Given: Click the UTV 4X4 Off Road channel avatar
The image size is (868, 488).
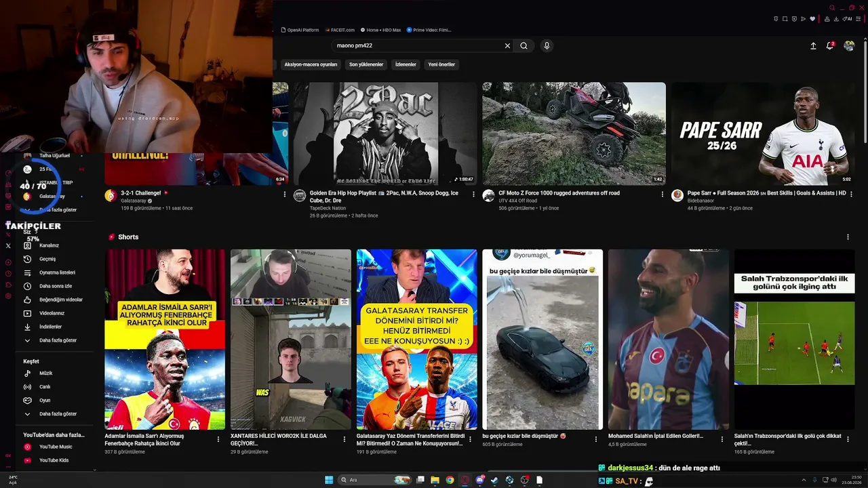Looking at the screenshot, I should pyautogui.click(x=488, y=196).
